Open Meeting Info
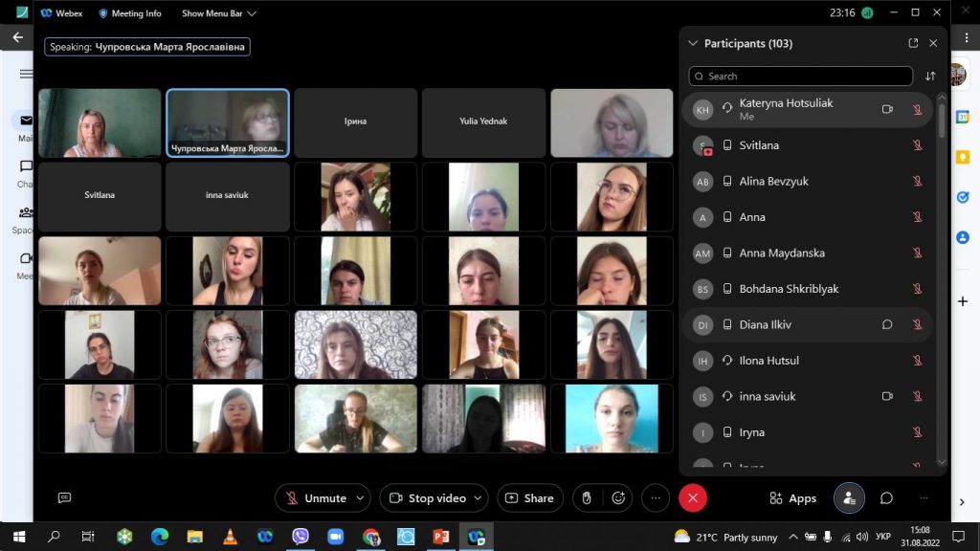This screenshot has height=551, width=980. tap(133, 13)
